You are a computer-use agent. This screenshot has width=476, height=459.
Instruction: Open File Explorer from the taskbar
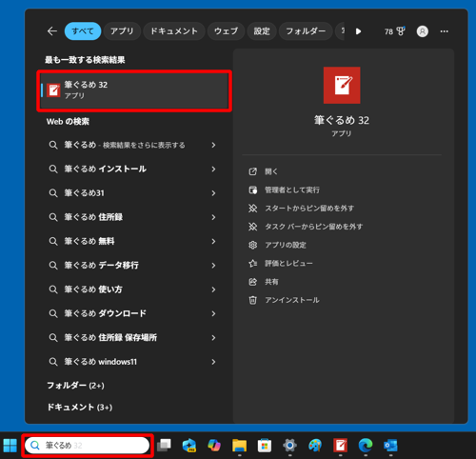pyautogui.click(x=239, y=445)
